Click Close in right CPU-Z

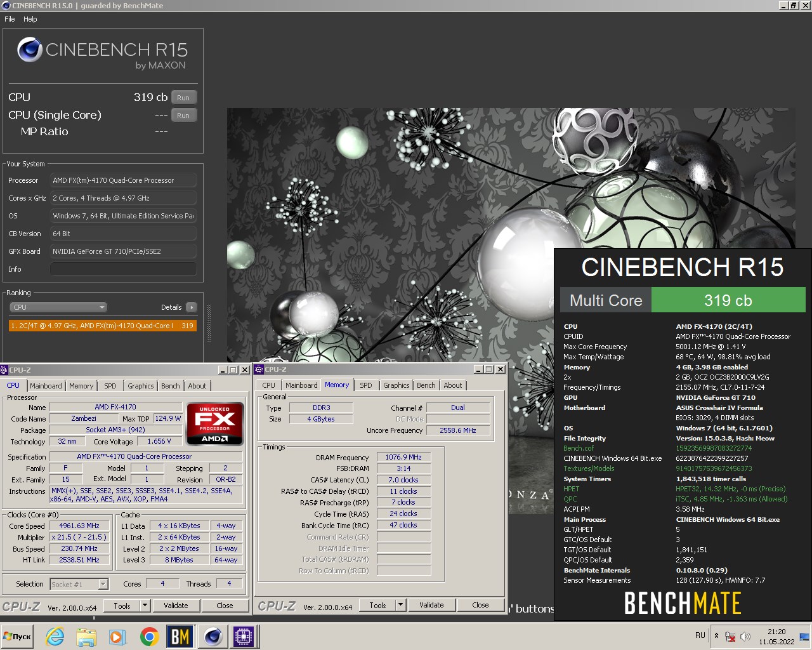[x=481, y=605]
